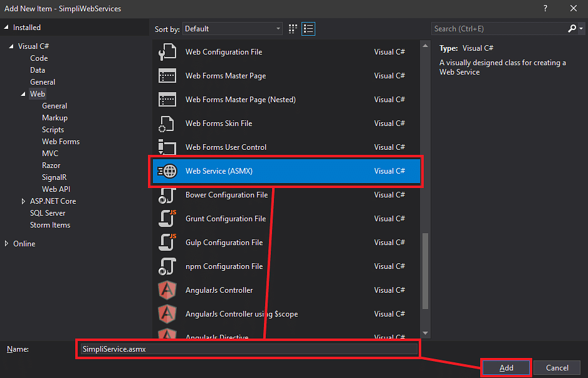Select General under Web
The width and height of the screenshot is (588, 378).
pyautogui.click(x=55, y=106)
